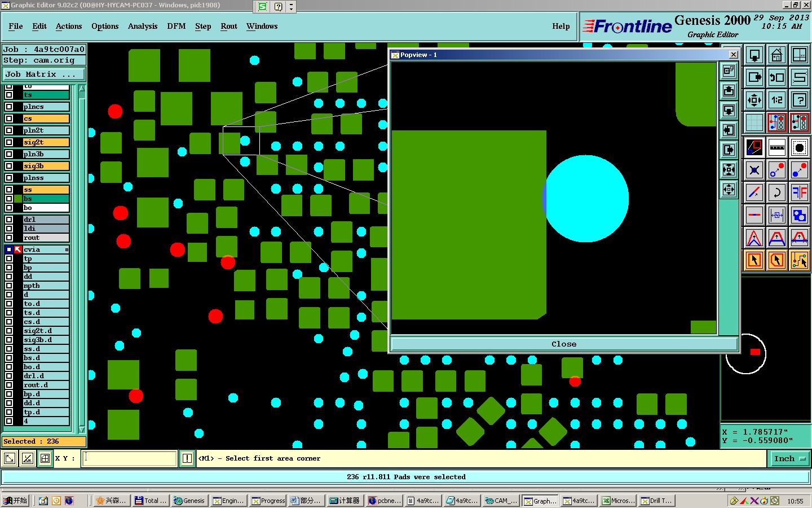Click the zoom-in window icon with down arrow
This screenshot has height=508, width=812.
tap(754, 55)
